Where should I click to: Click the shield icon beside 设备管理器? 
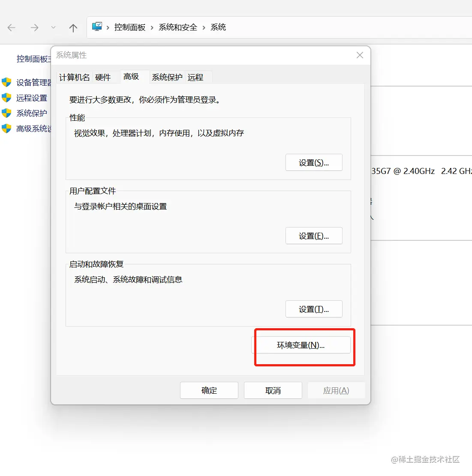(x=7, y=82)
